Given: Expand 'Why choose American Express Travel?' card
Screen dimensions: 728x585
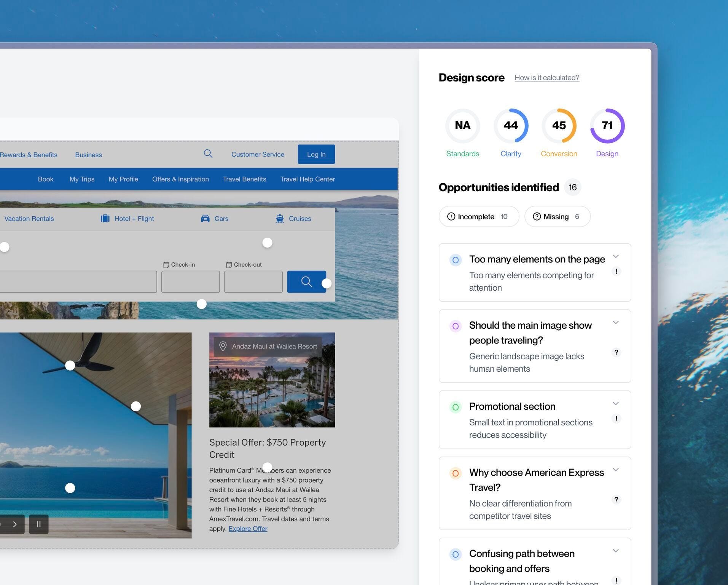Looking at the screenshot, I should (616, 470).
